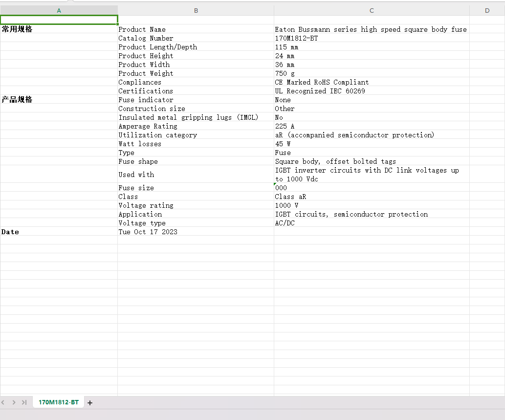Image resolution: width=505 pixels, height=420 pixels.
Task: Select the Construction size cell
Action: pyautogui.click(x=196, y=108)
